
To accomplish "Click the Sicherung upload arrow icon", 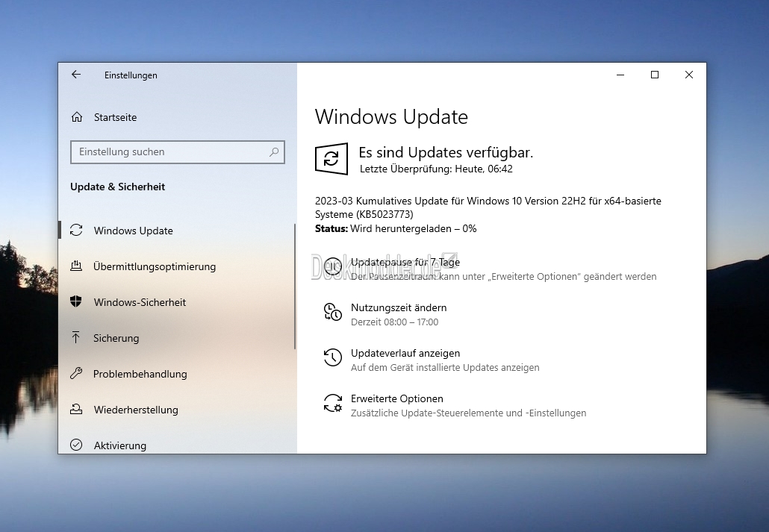I will pos(76,337).
